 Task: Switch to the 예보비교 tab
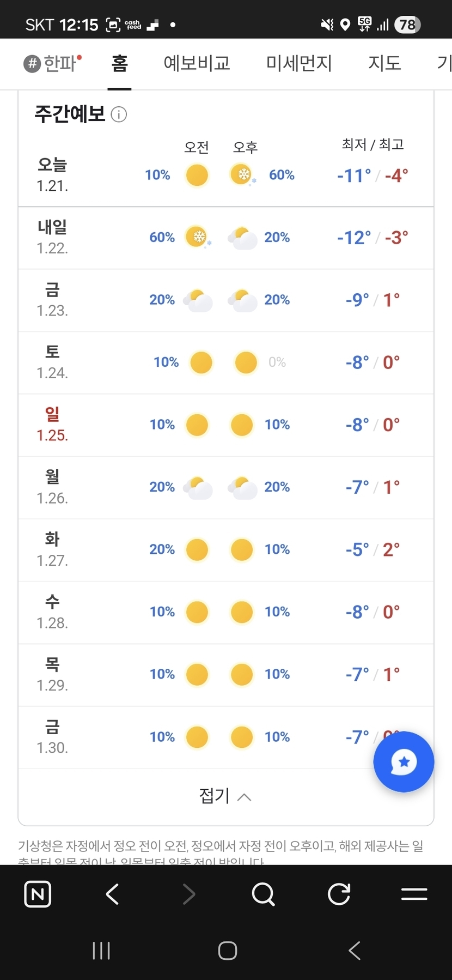coord(197,63)
